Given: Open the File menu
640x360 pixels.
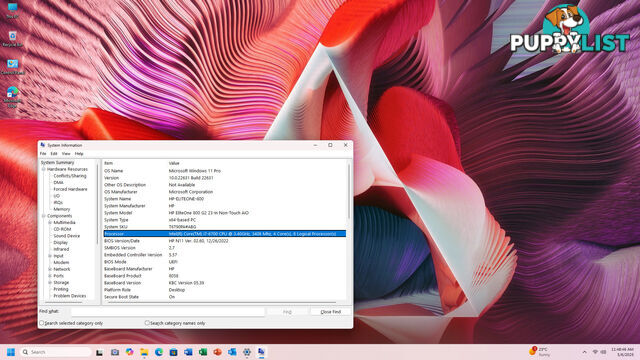Looking at the screenshot, I should click(43, 154).
